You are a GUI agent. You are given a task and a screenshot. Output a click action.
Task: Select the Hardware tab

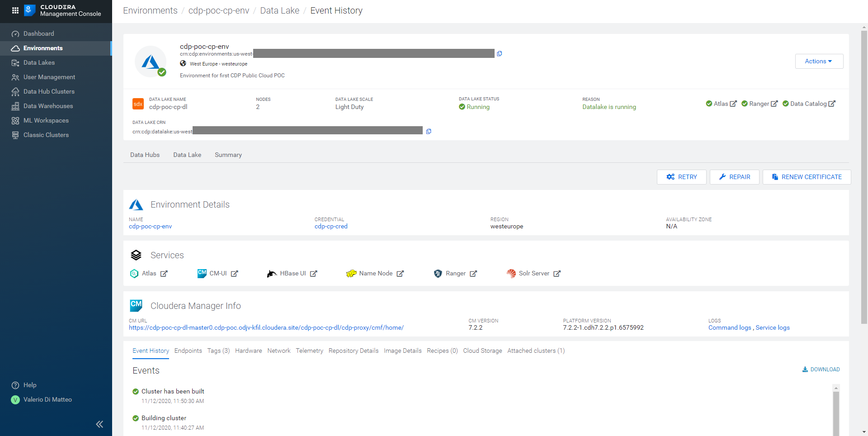pos(248,351)
